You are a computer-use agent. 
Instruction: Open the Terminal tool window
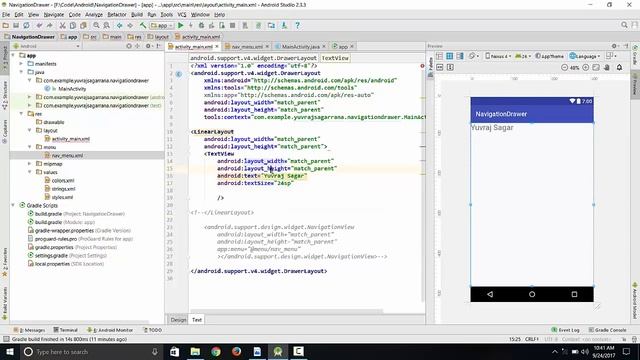(65, 330)
